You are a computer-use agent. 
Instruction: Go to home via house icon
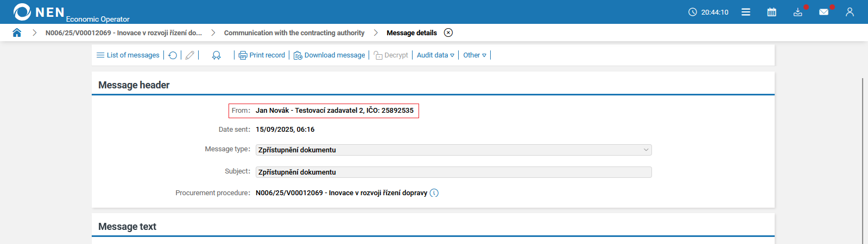[x=17, y=33]
